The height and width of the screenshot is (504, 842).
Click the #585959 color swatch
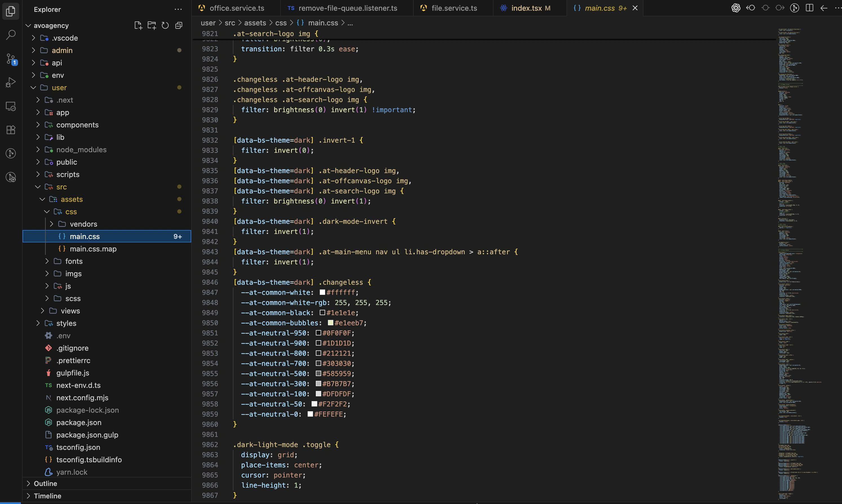(x=318, y=373)
